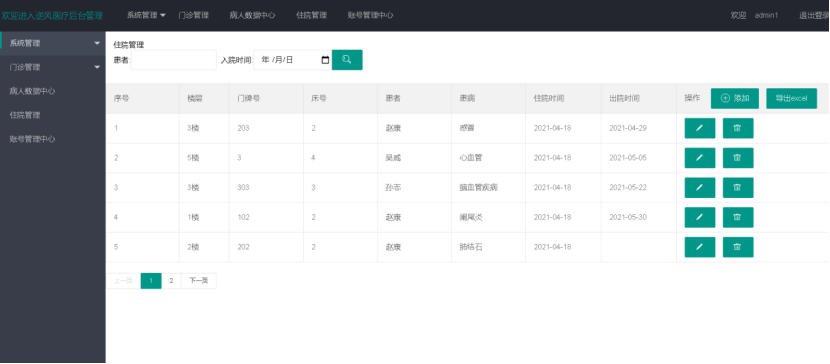This screenshot has height=364, width=830.
Task: Open 病人数据中心 in top navigation
Action: (252, 15)
